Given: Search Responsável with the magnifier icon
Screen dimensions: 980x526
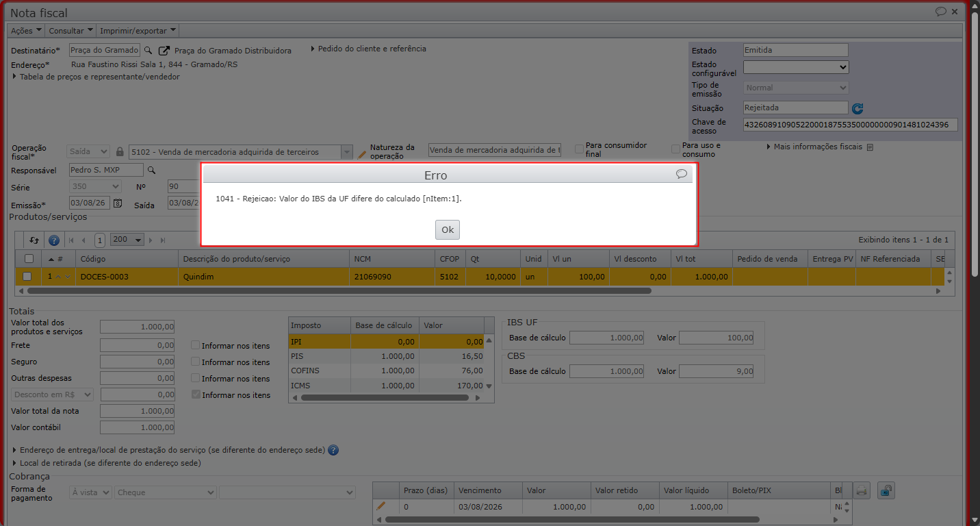Looking at the screenshot, I should [x=151, y=170].
